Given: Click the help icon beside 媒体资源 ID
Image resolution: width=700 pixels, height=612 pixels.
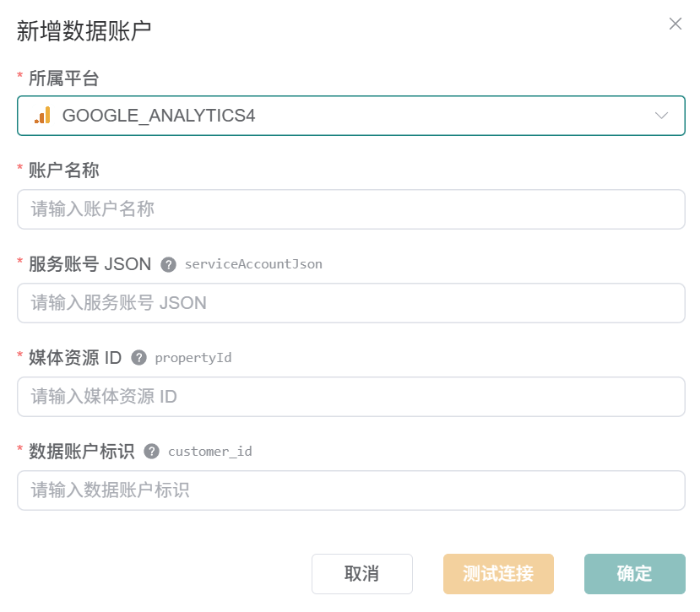Looking at the screenshot, I should (x=138, y=358).
